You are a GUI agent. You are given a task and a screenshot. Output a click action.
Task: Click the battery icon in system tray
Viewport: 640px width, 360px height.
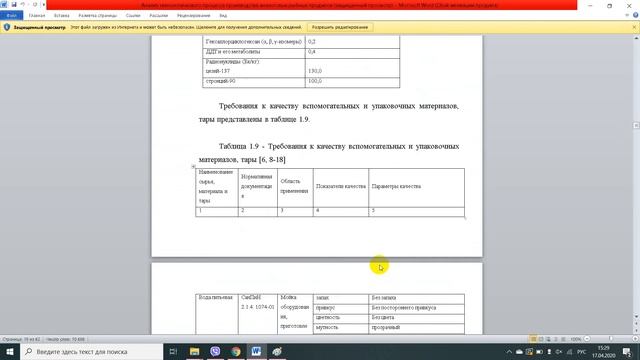539,352
